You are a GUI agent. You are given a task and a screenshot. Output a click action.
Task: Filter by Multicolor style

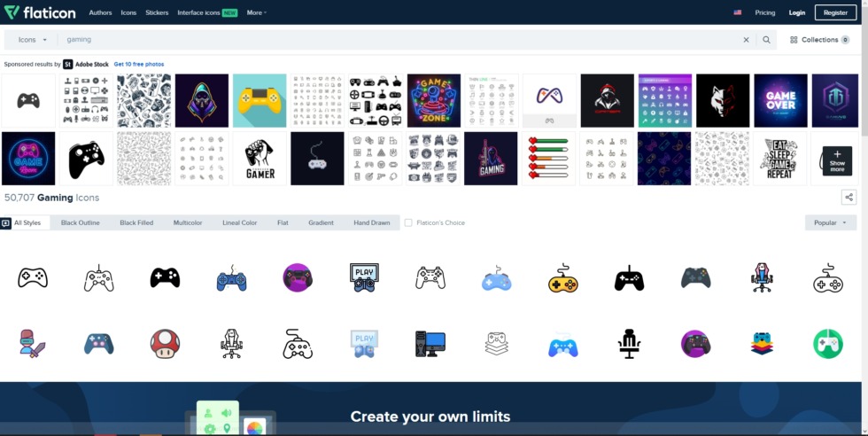(x=188, y=222)
